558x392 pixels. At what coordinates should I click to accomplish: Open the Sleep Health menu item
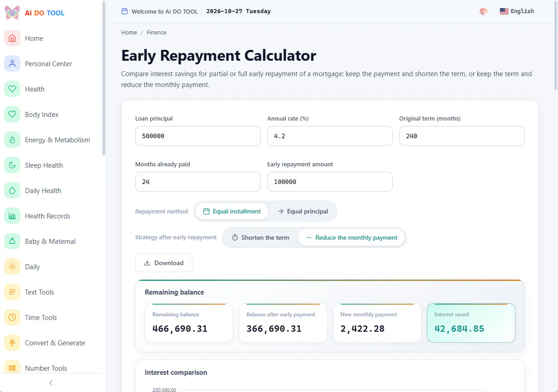(x=51, y=165)
